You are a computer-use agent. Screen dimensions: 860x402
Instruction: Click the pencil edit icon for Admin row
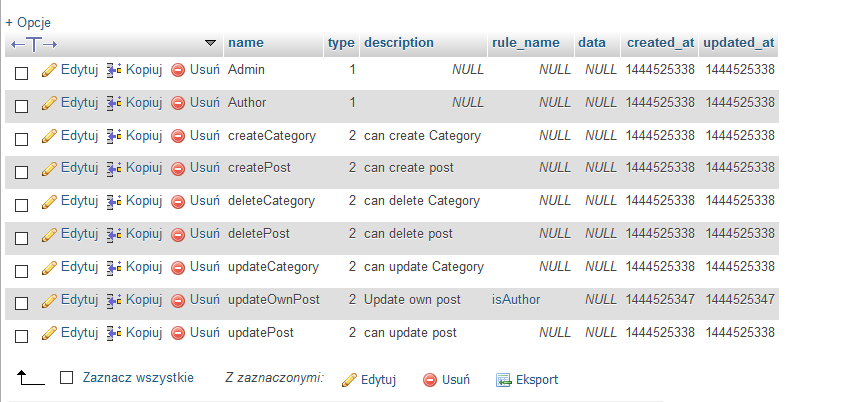click(49, 70)
